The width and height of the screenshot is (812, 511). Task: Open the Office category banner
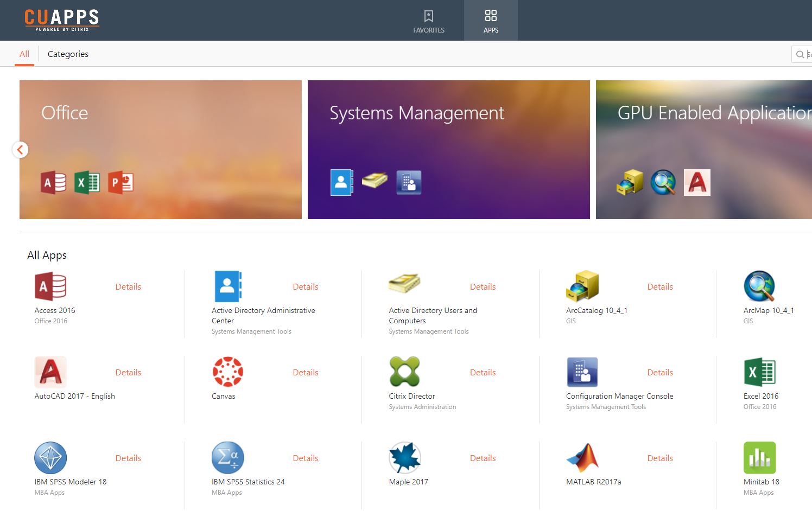click(x=161, y=150)
